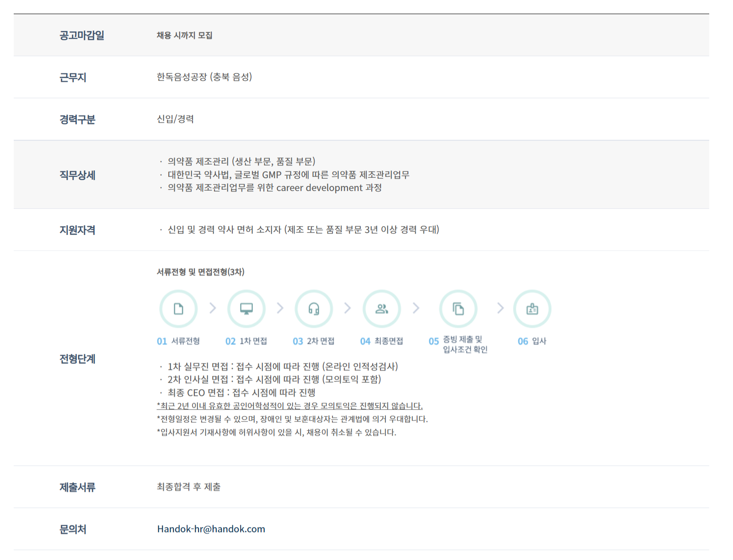Open the Handok-hr@handok.com email link
The width and height of the screenshot is (733, 560).
click(x=211, y=529)
